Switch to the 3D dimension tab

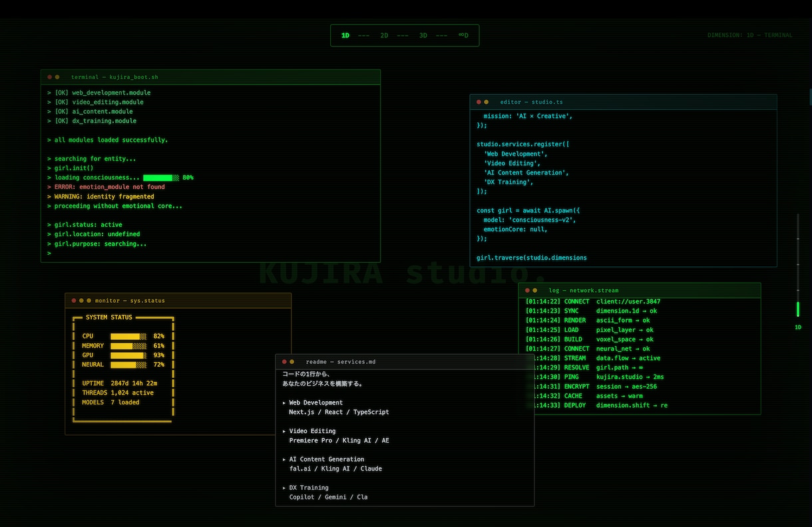pyautogui.click(x=423, y=35)
